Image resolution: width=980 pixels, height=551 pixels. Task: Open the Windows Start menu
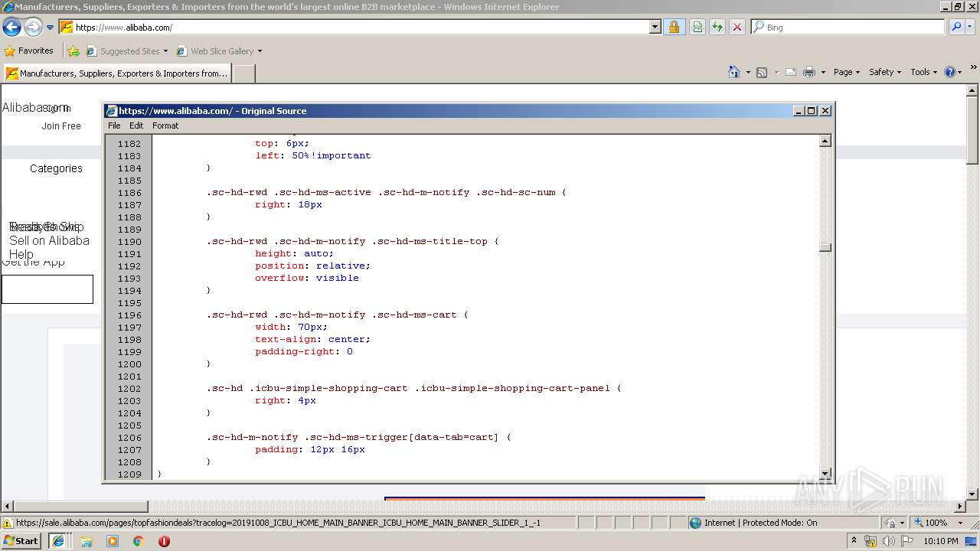[21, 540]
